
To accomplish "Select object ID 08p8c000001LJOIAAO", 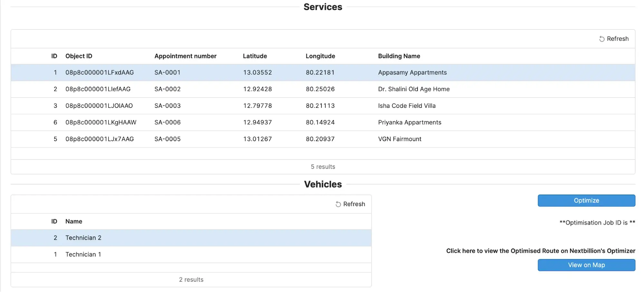I will 99,106.
